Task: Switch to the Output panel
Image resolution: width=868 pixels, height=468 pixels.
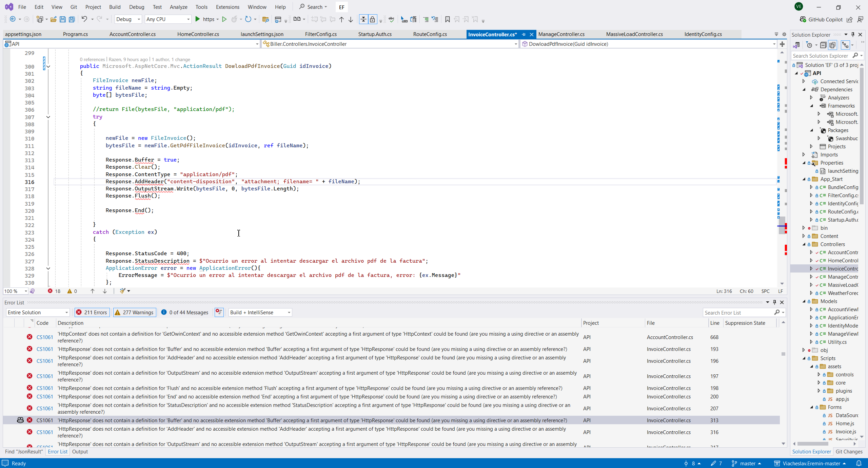Action: [x=80, y=451]
